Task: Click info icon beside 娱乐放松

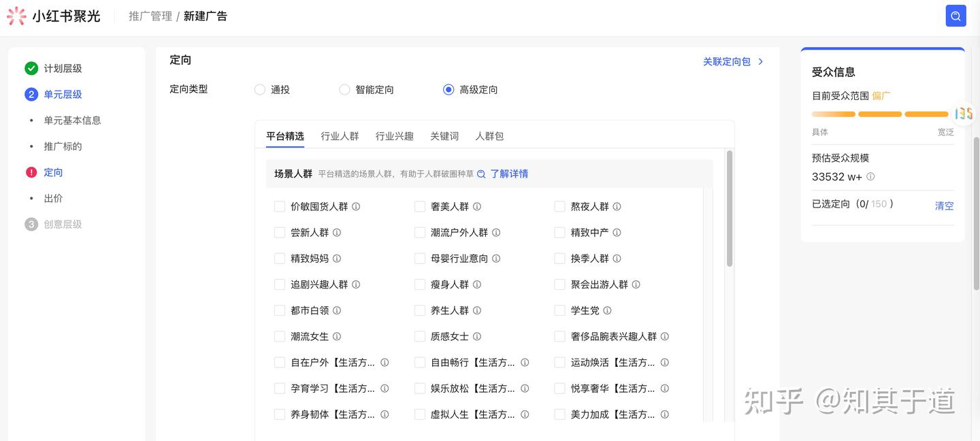Action: (525, 388)
